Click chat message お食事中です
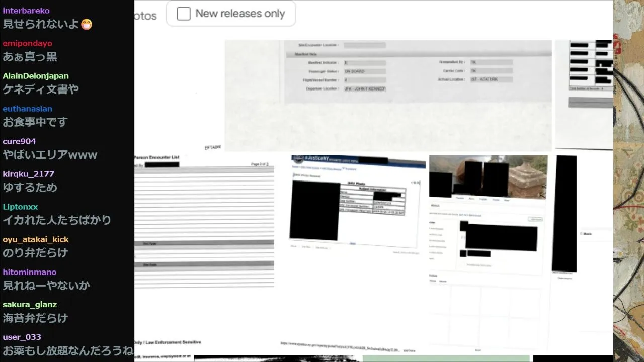Screen dimensions: 644x362 pyautogui.click(x=35, y=122)
